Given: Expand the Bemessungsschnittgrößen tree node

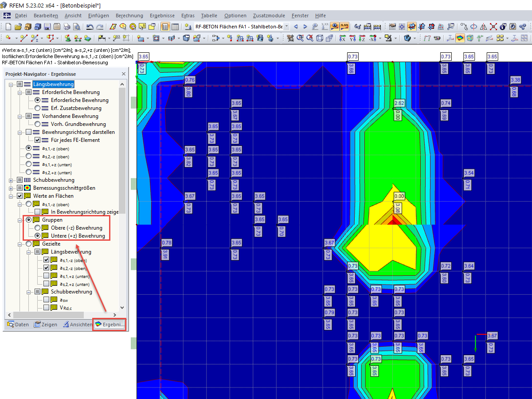Looking at the screenshot, I should coord(11,188).
